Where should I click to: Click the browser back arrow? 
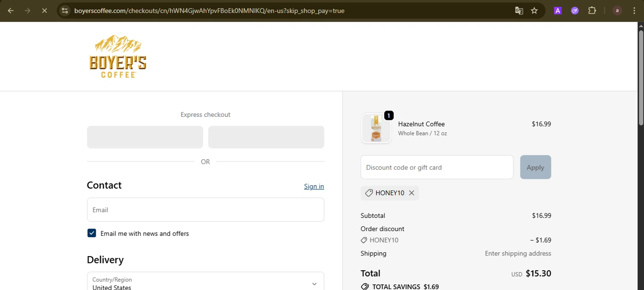click(11, 11)
